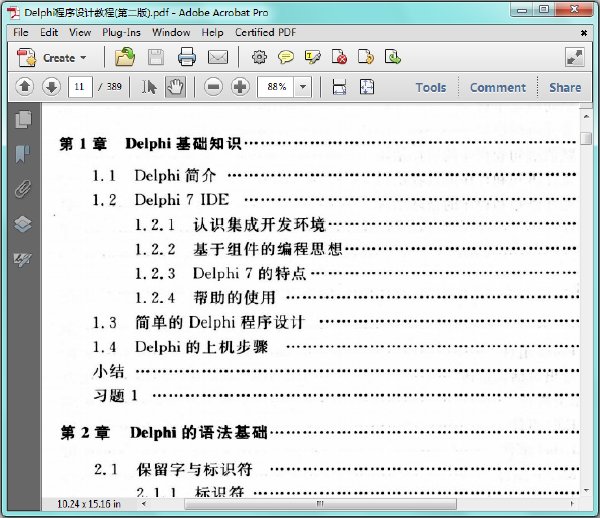Click '1.4 Delphi 的上机步骤' line

[x=180, y=347]
